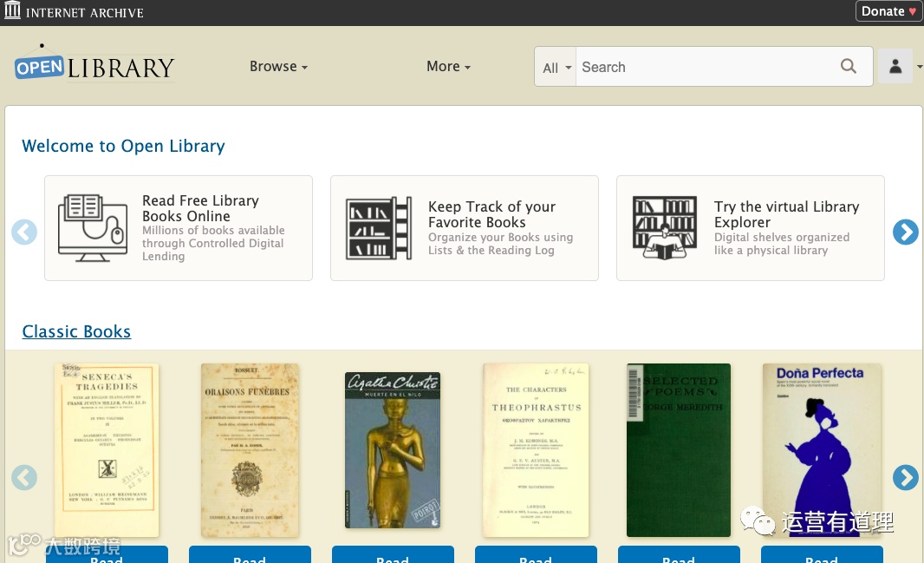Click the bookshelf with ladder icon

click(x=379, y=228)
